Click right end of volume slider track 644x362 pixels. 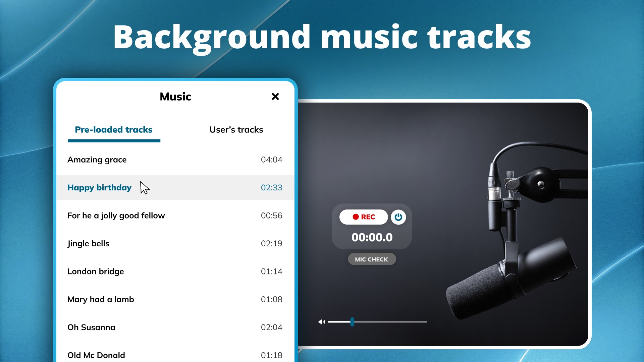[425, 322]
